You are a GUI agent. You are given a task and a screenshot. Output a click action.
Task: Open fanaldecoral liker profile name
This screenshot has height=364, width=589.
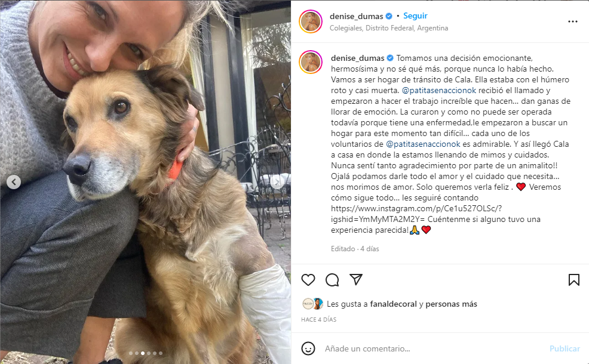393,304
